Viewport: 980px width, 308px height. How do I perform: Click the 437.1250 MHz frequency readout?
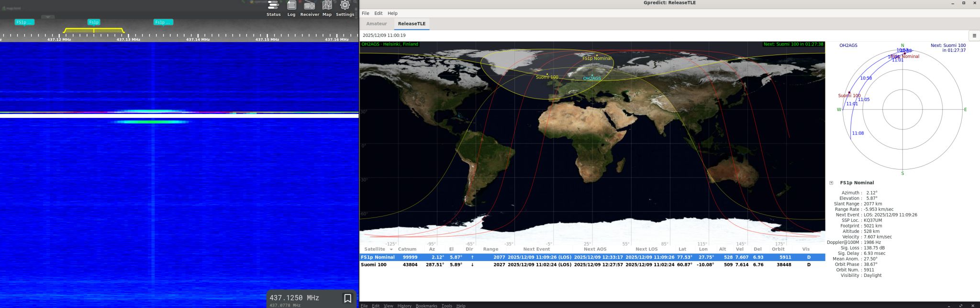click(294, 297)
